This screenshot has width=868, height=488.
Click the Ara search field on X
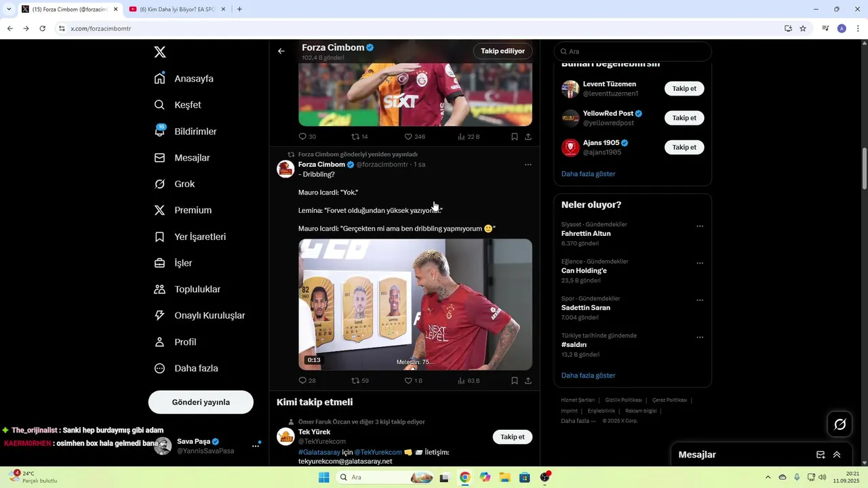[633, 52]
